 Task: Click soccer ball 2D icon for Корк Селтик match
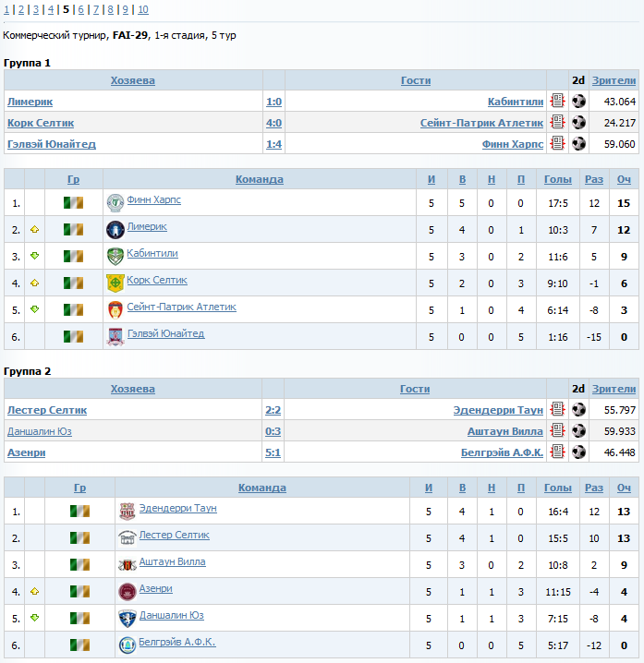point(578,123)
